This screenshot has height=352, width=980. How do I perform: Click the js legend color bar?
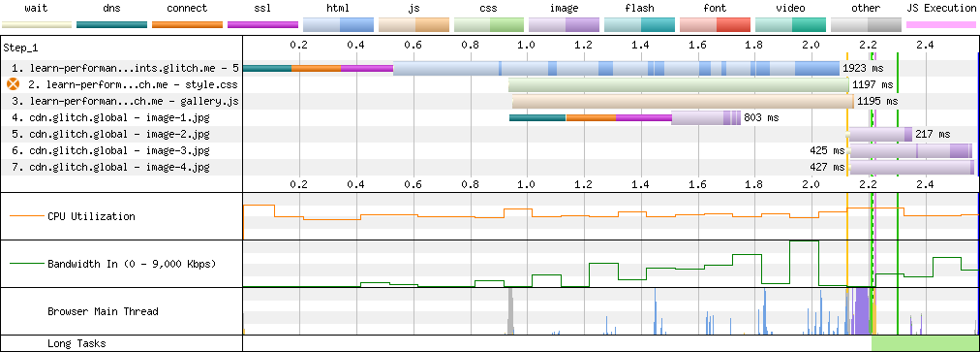pos(413,25)
